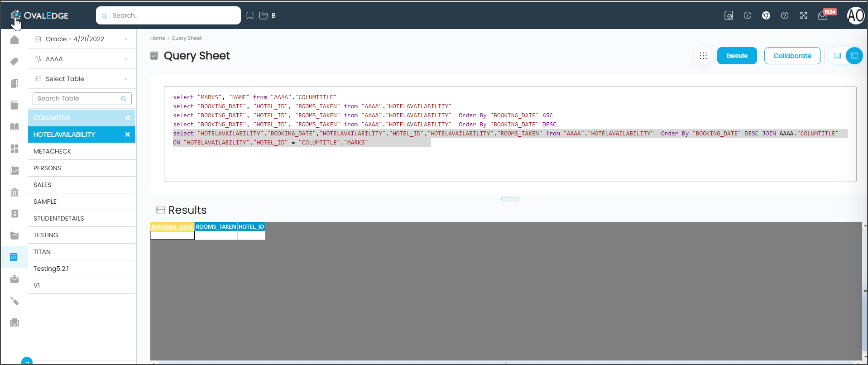Viewport: 868px width, 365px height.
Task: Open the home icon in left sidebar
Action: (14, 40)
